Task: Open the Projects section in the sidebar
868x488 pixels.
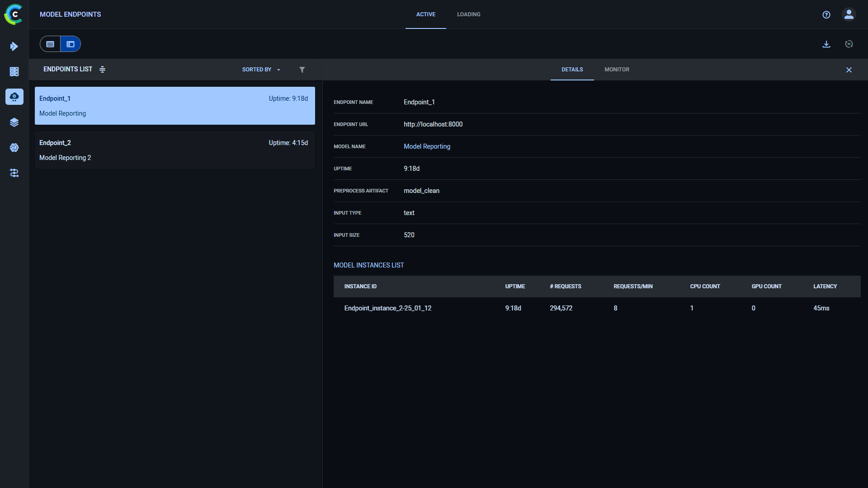Action: tap(14, 47)
